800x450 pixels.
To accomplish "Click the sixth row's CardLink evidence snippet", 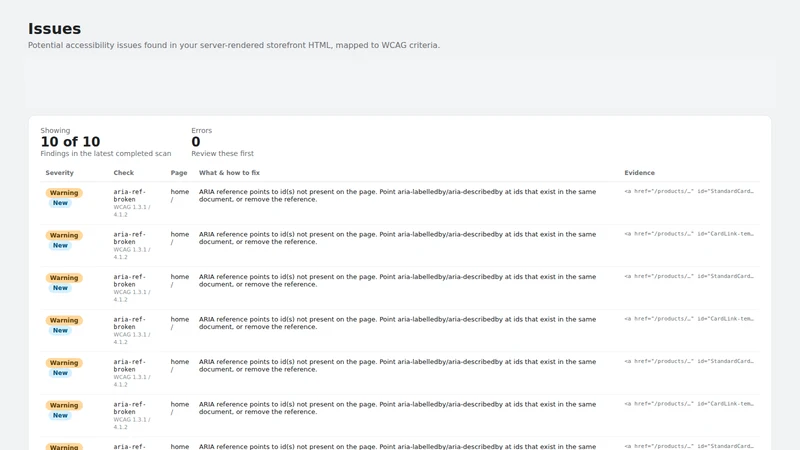I will tap(689, 404).
